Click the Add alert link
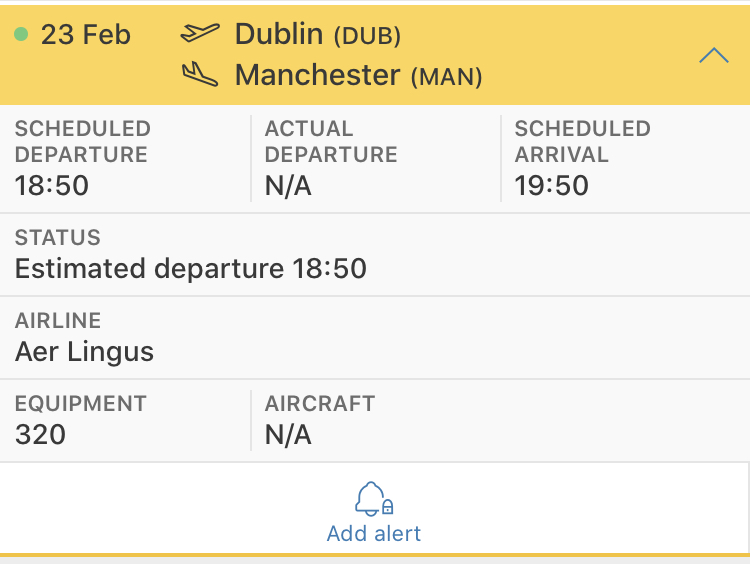750x564 pixels. click(x=374, y=533)
